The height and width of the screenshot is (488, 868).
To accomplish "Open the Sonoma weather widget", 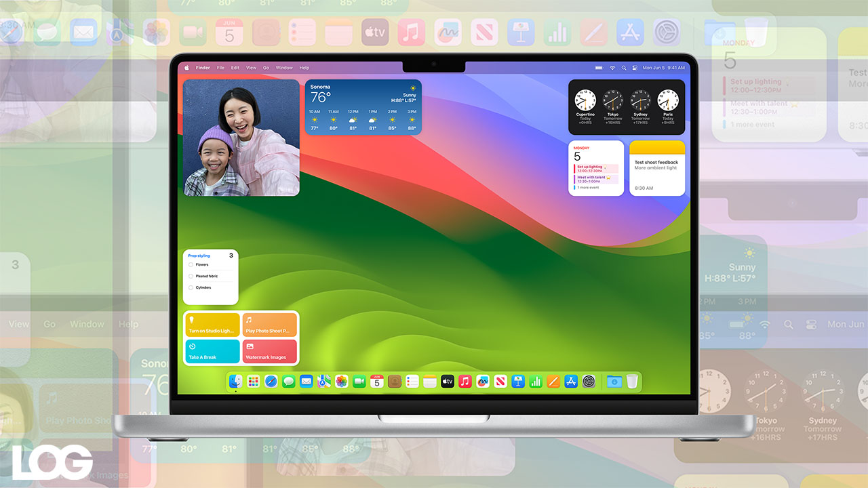I will 363,107.
